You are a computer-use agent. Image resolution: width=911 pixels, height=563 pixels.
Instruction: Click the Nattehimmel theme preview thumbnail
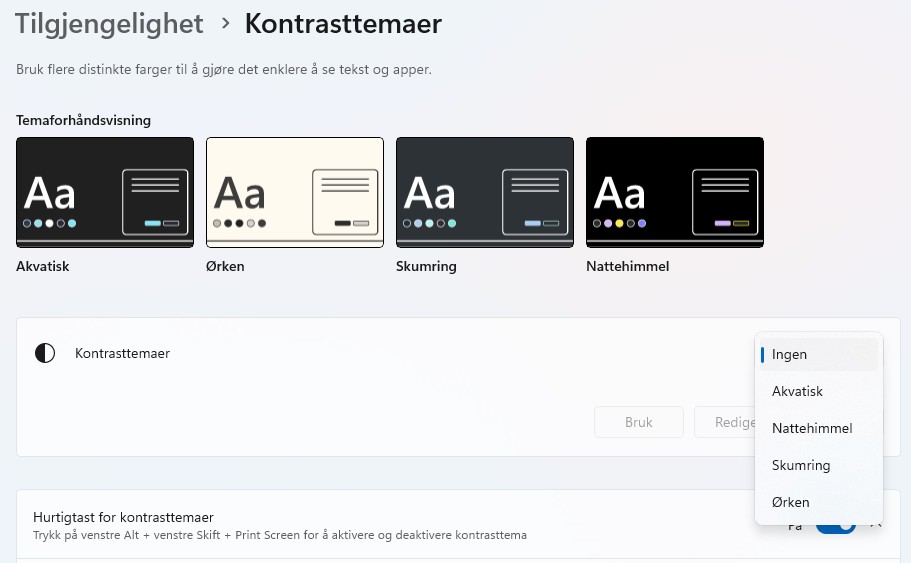pyautogui.click(x=675, y=192)
